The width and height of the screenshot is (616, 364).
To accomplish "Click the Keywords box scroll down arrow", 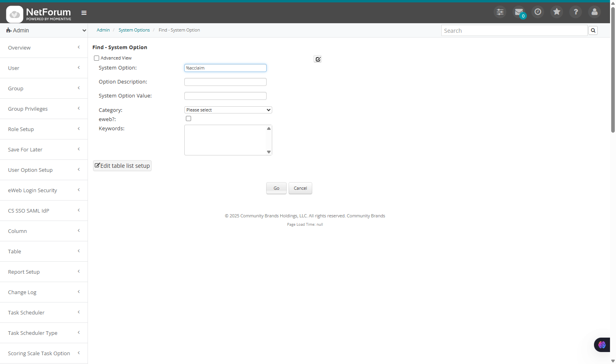I will [x=269, y=152].
